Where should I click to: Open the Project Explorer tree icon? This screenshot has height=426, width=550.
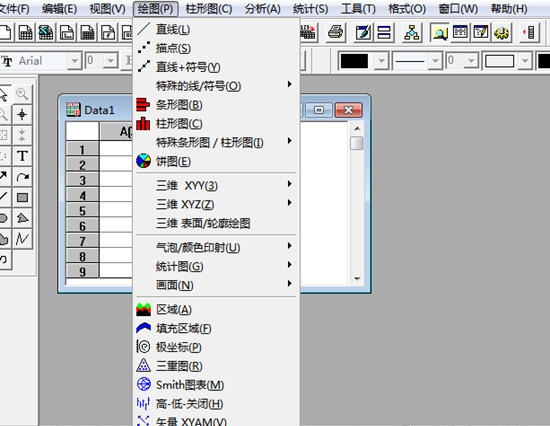412,32
